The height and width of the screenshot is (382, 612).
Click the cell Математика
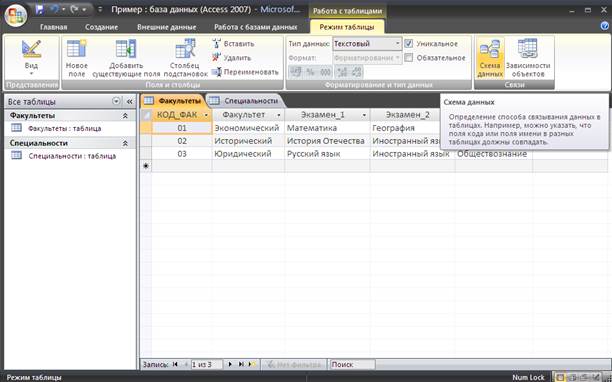tap(327, 128)
